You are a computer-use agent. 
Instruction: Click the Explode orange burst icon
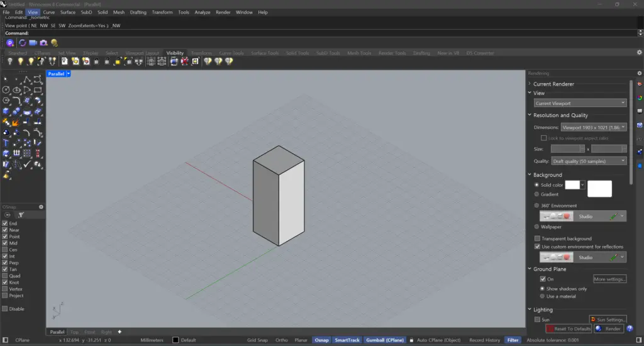(16, 122)
